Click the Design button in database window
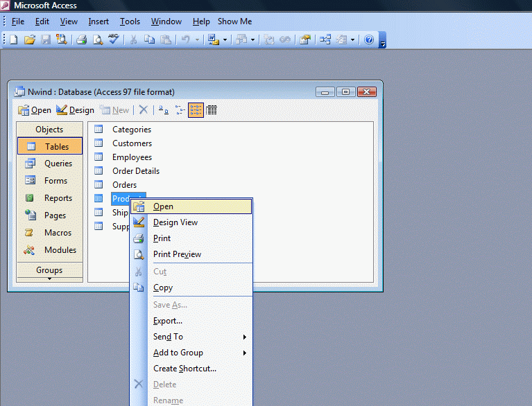Screen dimensions: 532x406 point(75,109)
